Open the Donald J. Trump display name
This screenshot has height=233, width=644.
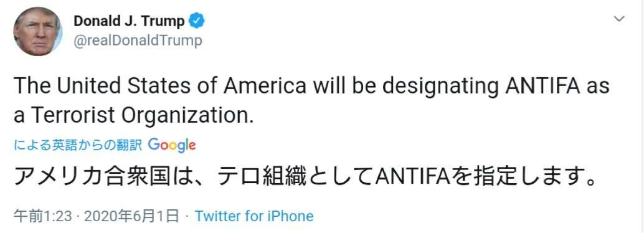coord(130,21)
